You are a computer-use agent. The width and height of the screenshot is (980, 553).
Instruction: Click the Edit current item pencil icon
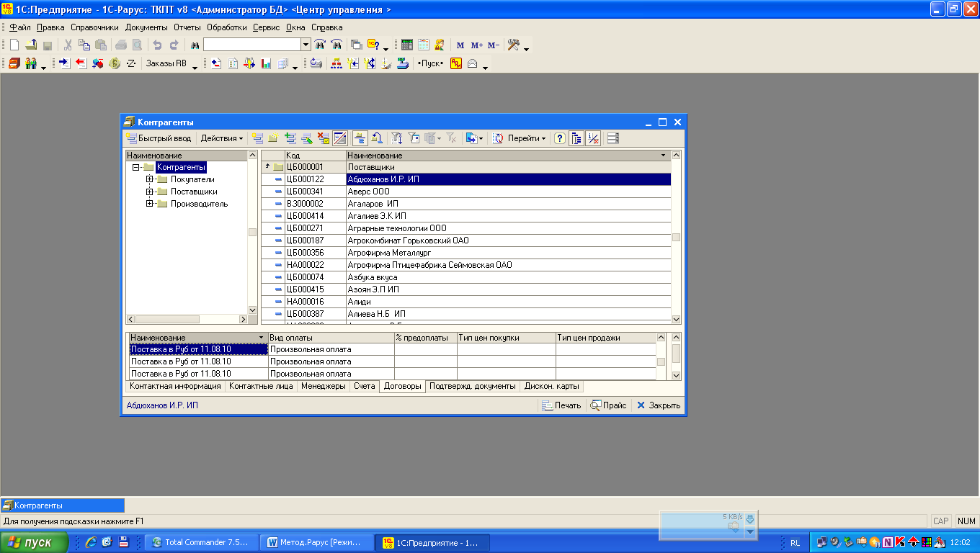click(x=306, y=138)
